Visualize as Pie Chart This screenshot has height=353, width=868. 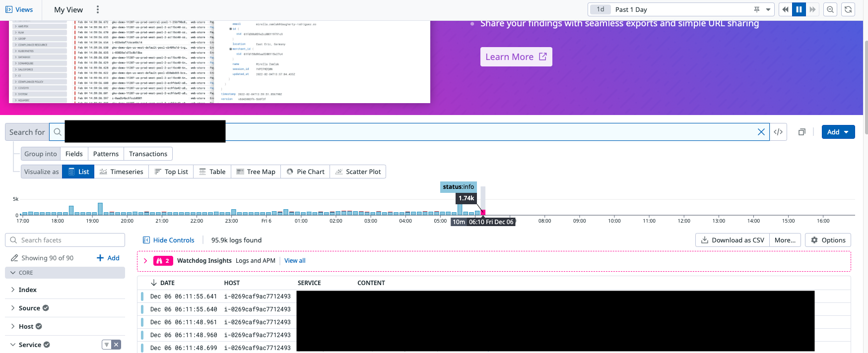305,172
